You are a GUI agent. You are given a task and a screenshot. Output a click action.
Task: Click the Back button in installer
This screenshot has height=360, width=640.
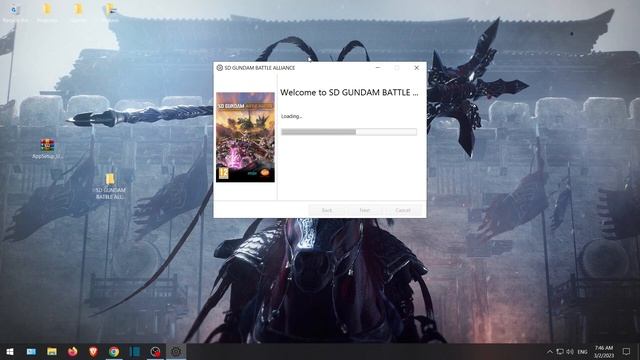327,210
